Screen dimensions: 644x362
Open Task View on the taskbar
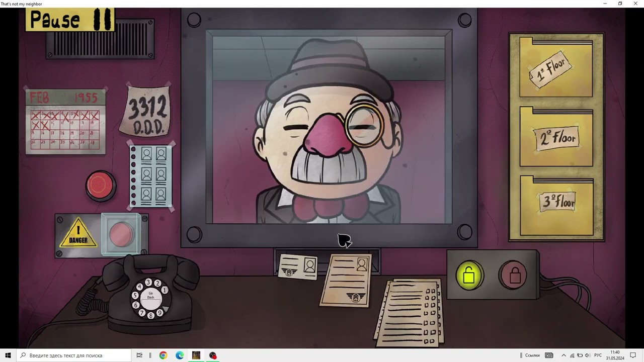139,355
